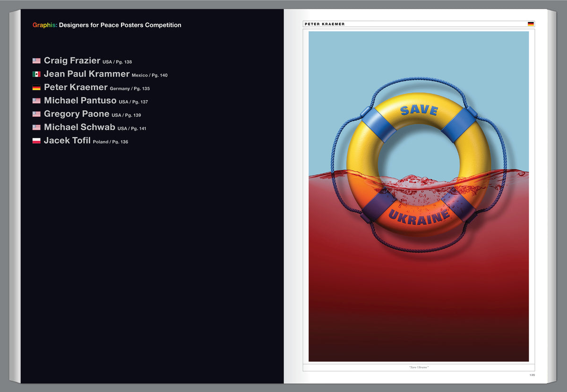Viewport: 567px width, 392px height.
Task: Click page number 135 at the bottom right
Action: tap(532, 375)
